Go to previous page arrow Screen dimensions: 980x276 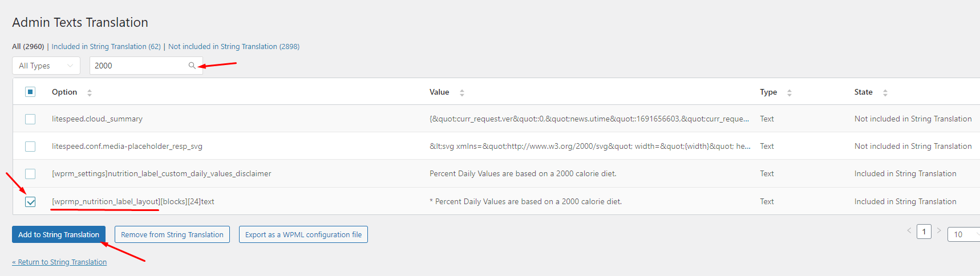tap(909, 231)
